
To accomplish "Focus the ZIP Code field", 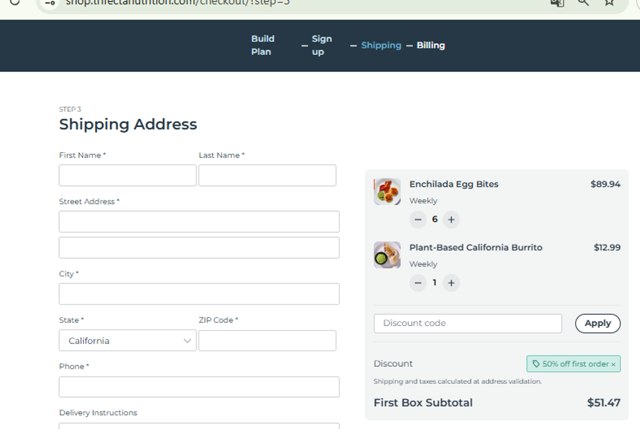I will (x=267, y=340).
